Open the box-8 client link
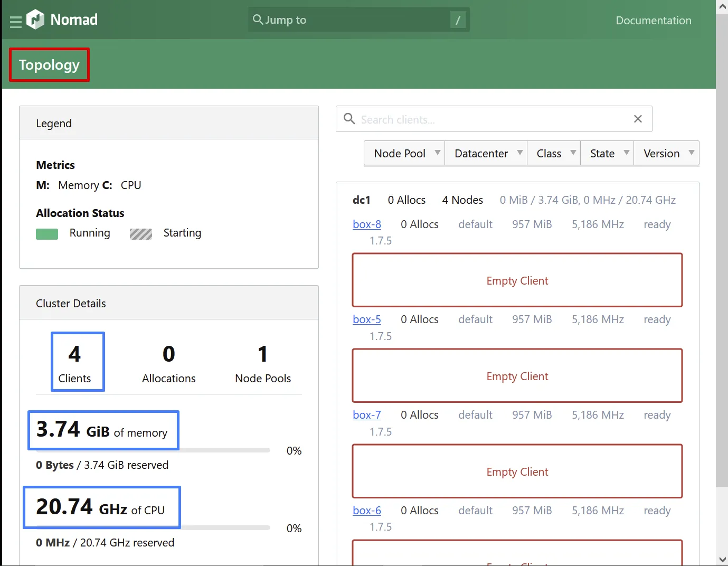 coord(366,224)
